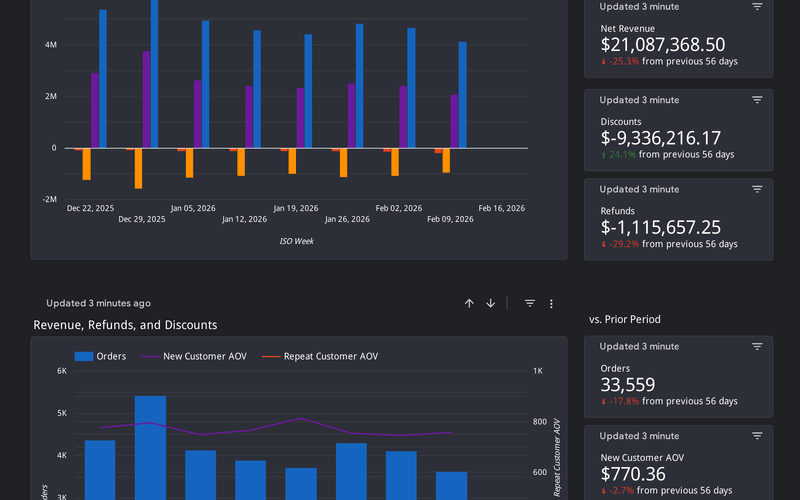Select the Net Revenue value $21,087,368.50
This screenshot has height=500, width=800.
662,44
